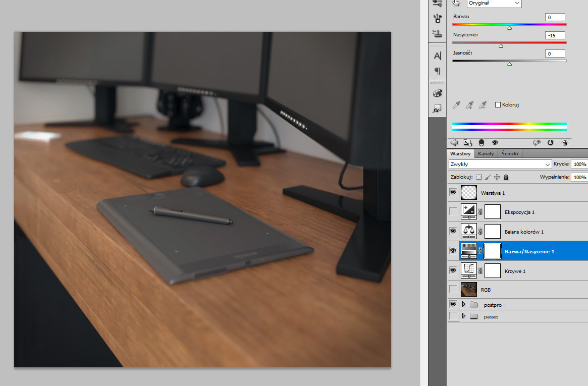Expand the postpro group triangle
This screenshot has height=386, width=588.
click(x=463, y=304)
